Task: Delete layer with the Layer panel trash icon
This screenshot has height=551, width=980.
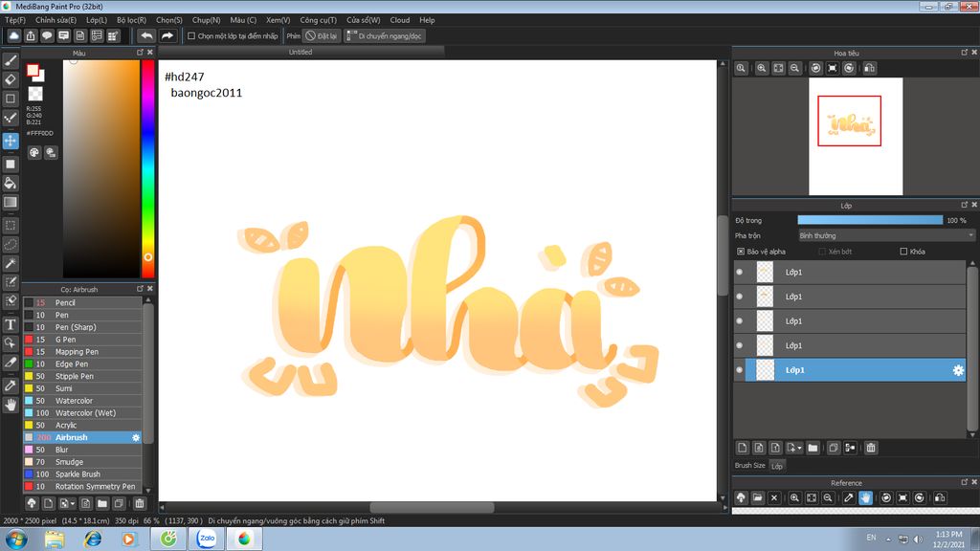Action: click(871, 448)
